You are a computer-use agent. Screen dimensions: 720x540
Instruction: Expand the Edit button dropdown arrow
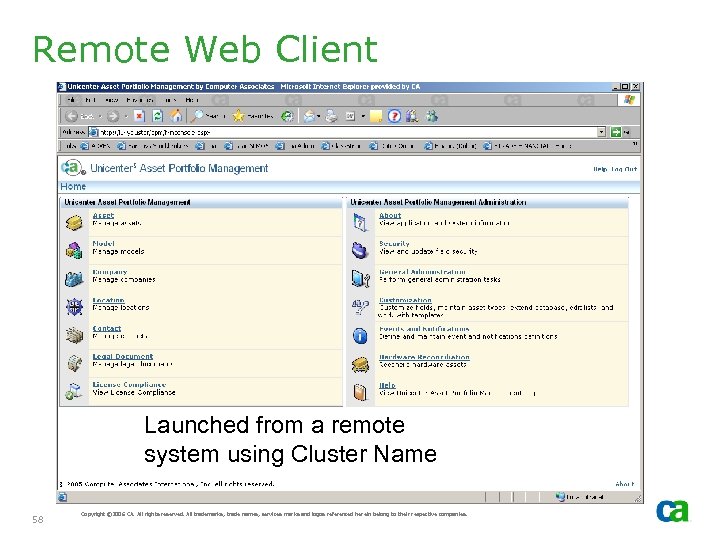[x=363, y=116]
